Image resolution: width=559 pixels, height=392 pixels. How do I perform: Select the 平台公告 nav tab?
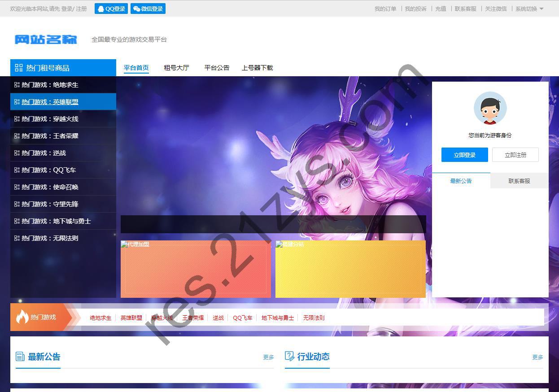[x=217, y=68]
